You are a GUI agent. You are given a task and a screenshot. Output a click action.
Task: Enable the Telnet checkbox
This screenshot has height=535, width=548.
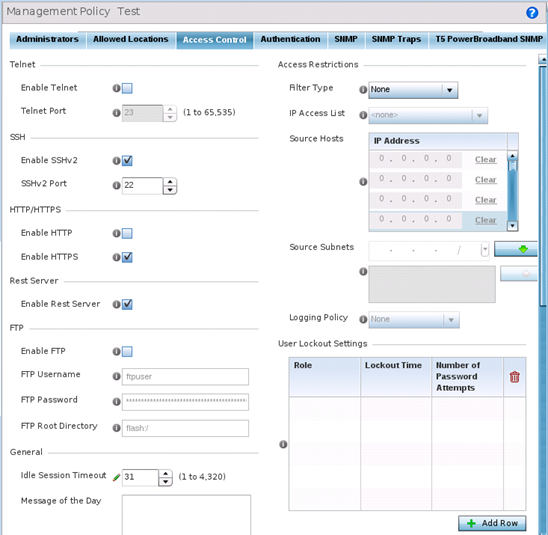[x=127, y=88]
